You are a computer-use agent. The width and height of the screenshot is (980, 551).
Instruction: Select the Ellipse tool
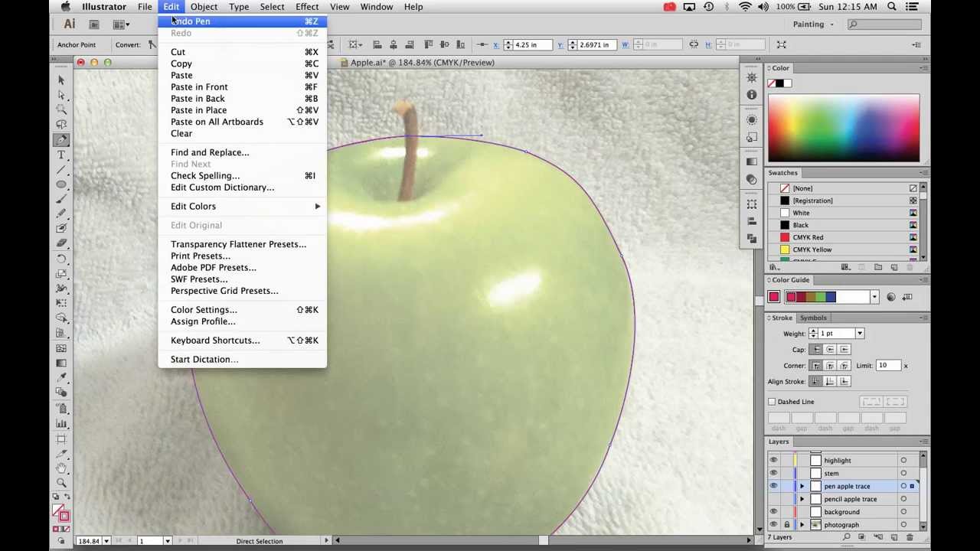[61, 184]
